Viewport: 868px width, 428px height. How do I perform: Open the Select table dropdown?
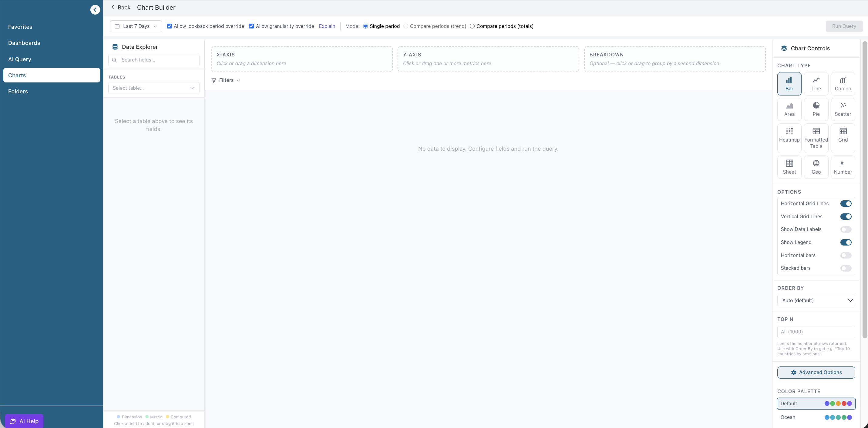(x=154, y=88)
